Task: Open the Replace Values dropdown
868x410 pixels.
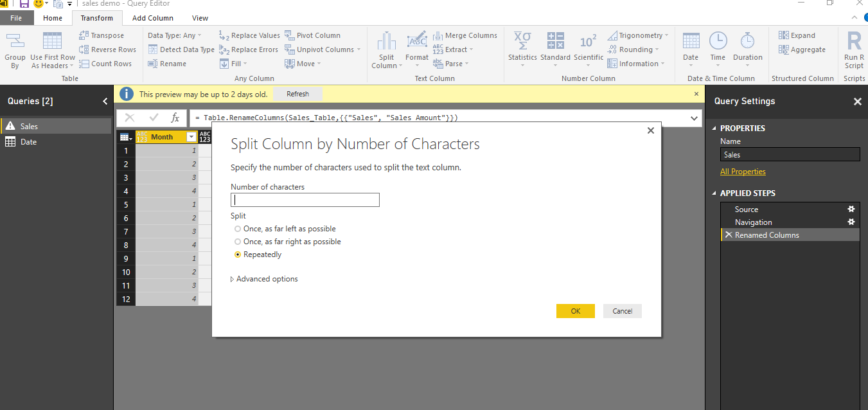Action: (249, 35)
